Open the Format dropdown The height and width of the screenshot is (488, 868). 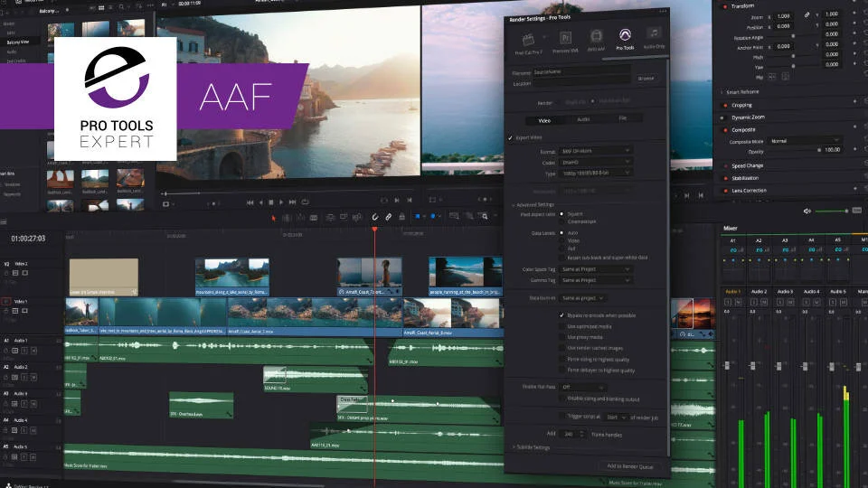(595, 151)
